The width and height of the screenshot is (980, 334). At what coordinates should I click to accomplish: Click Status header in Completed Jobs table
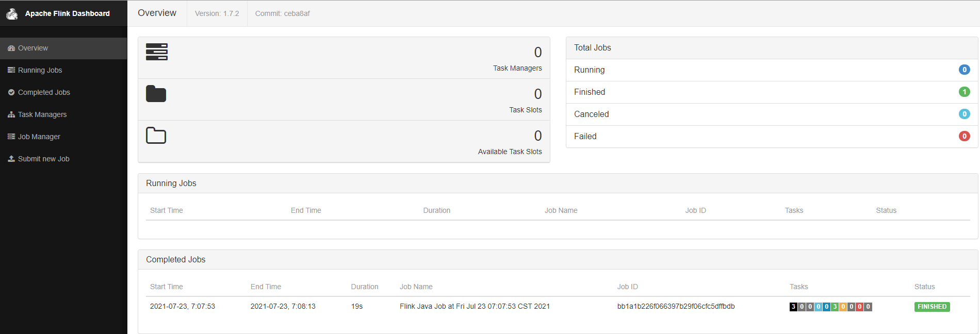click(925, 287)
